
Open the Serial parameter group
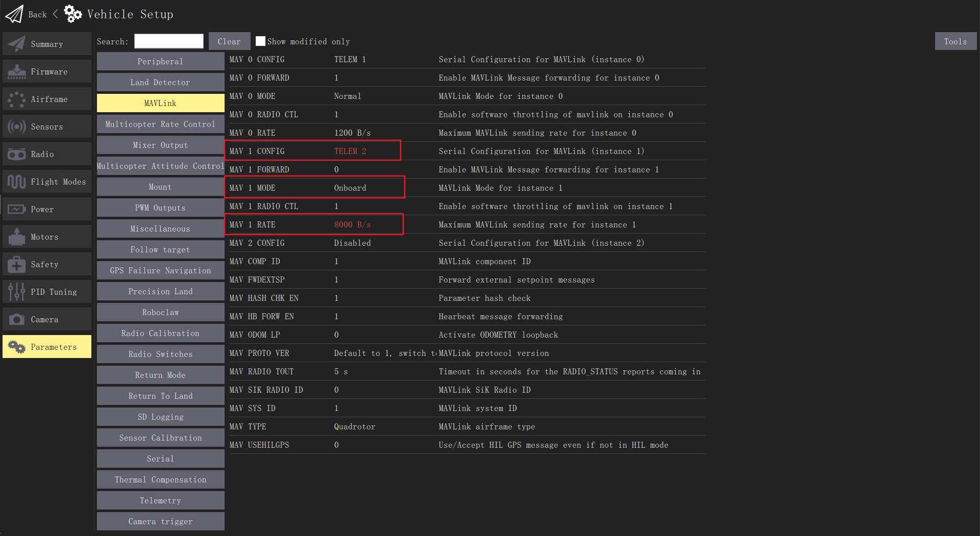click(160, 458)
